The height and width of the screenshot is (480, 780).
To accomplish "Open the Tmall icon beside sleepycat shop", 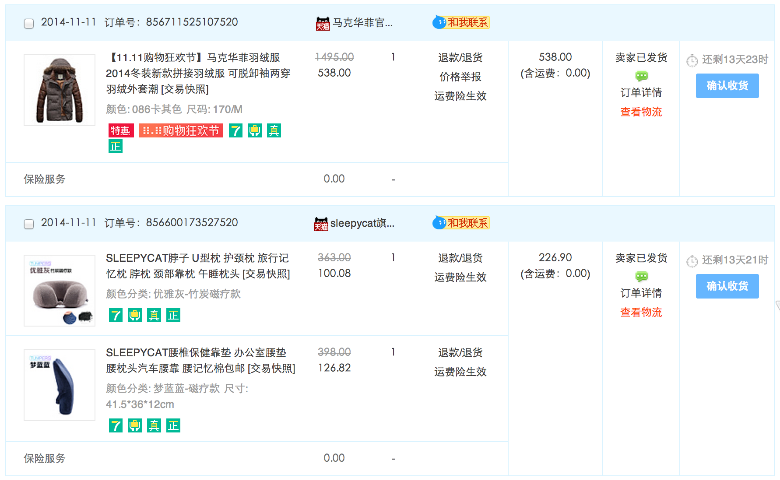I will (x=321, y=224).
